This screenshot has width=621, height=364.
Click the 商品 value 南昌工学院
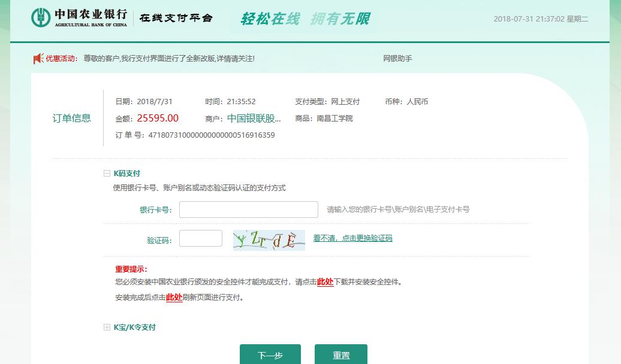[334, 119]
